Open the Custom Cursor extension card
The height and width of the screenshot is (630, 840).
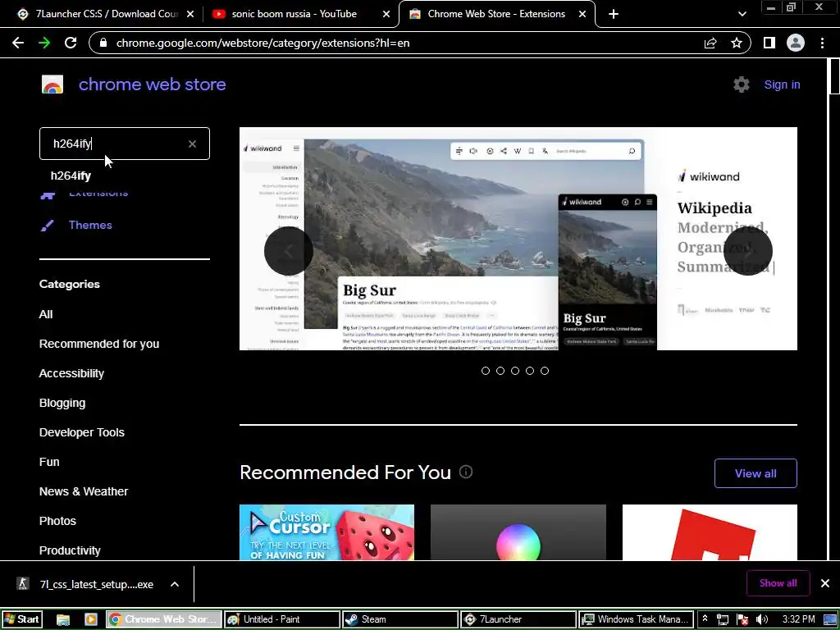[x=326, y=532]
